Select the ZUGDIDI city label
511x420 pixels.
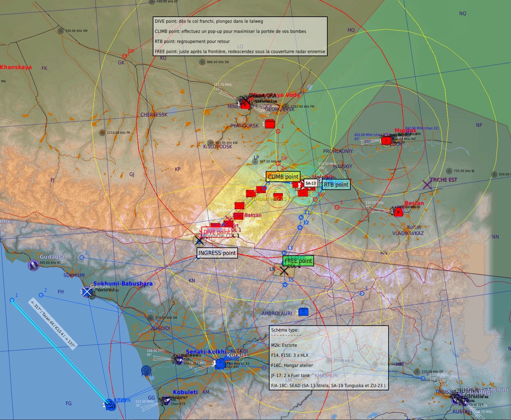point(160,328)
